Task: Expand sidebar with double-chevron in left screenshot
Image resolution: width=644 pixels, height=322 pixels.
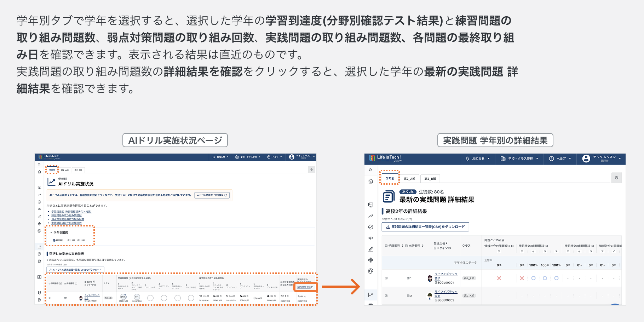Action: click(x=39, y=165)
